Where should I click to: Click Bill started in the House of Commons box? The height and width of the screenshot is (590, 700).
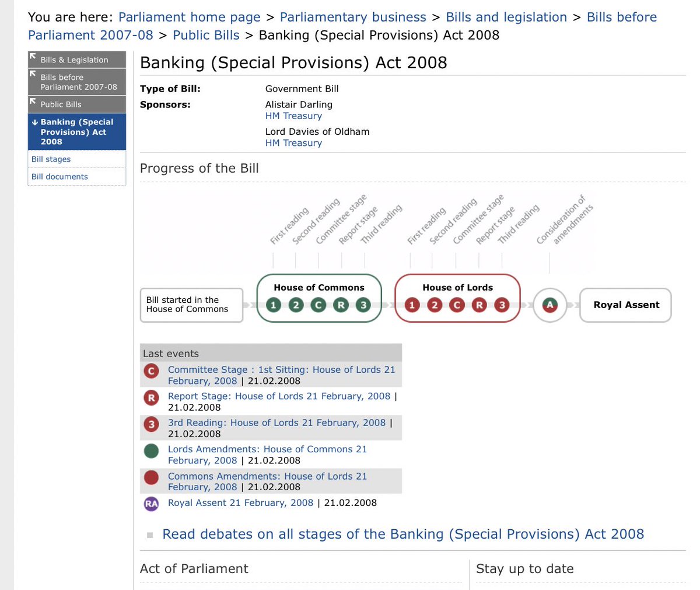tap(191, 305)
